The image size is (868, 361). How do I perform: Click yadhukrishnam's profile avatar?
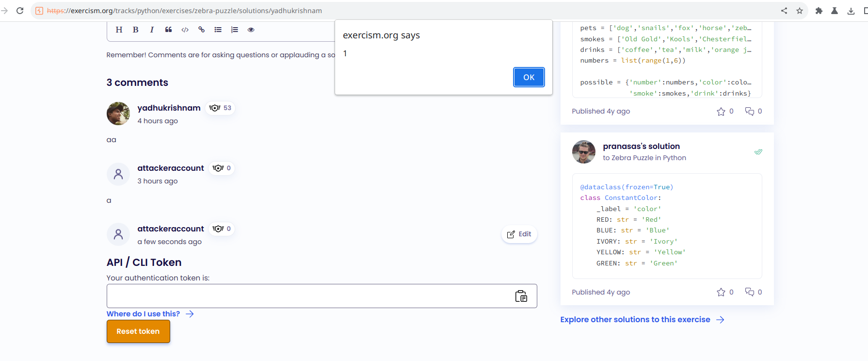coord(118,114)
